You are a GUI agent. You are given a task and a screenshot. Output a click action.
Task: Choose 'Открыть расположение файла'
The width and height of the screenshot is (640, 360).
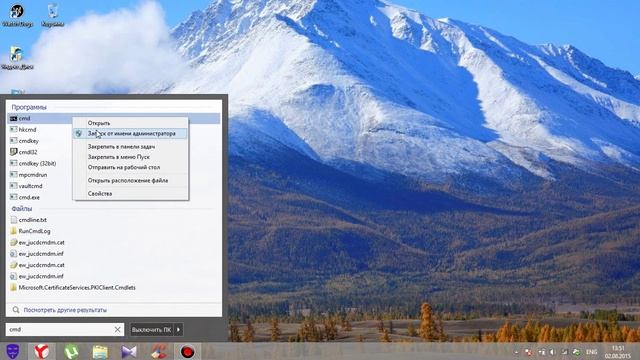click(131, 180)
